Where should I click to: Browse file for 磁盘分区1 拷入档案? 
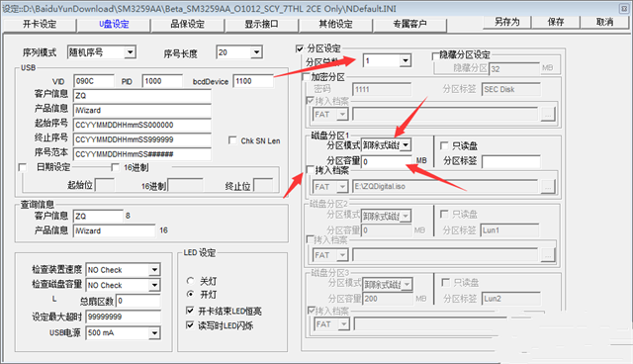(547, 187)
